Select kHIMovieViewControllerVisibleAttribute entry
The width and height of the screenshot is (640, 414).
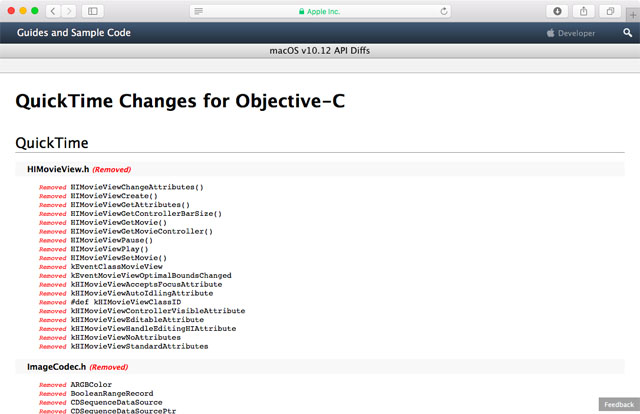pyautogui.click(x=158, y=311)
